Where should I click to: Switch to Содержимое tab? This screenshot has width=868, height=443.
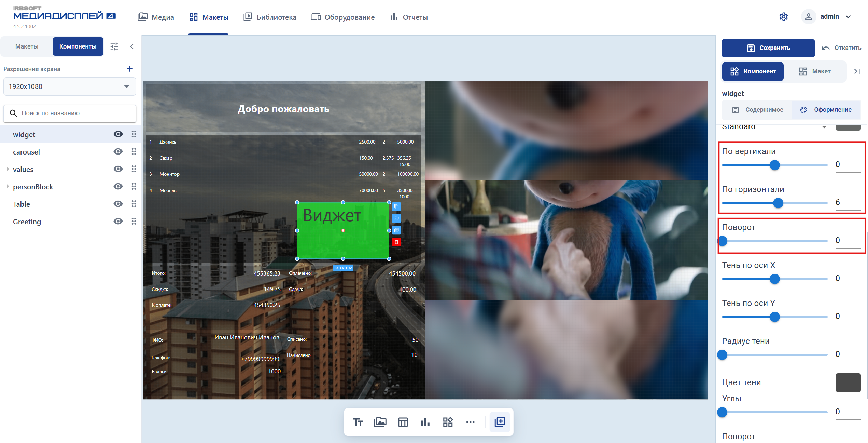pyautogui.click(x=758, y=110)
